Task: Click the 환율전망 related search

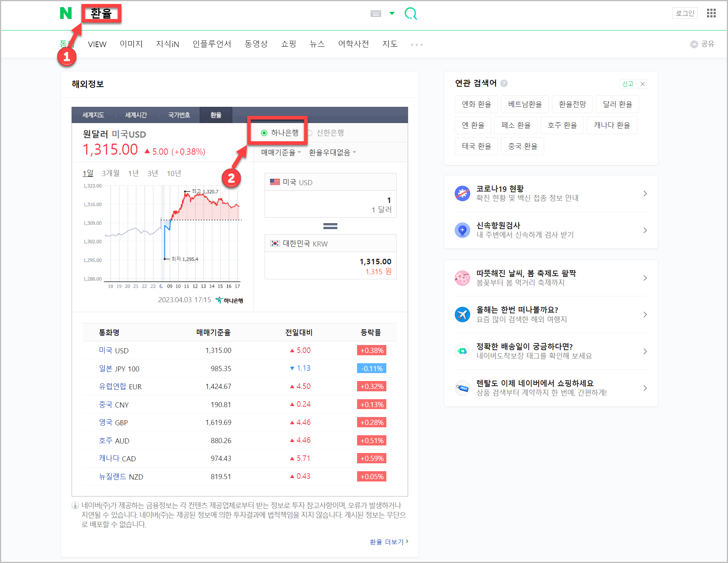Action: [x=572, y=104]
